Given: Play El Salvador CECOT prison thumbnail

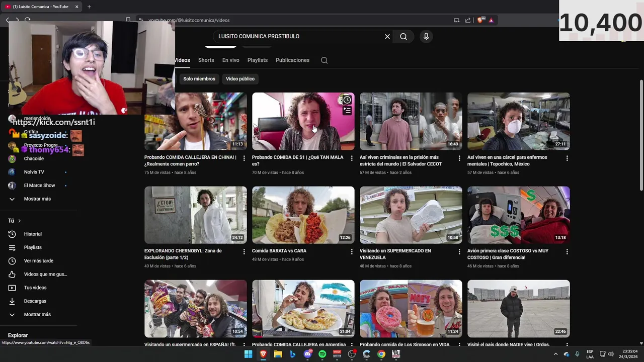Looking at the screenshot, I should pos(411,121).
